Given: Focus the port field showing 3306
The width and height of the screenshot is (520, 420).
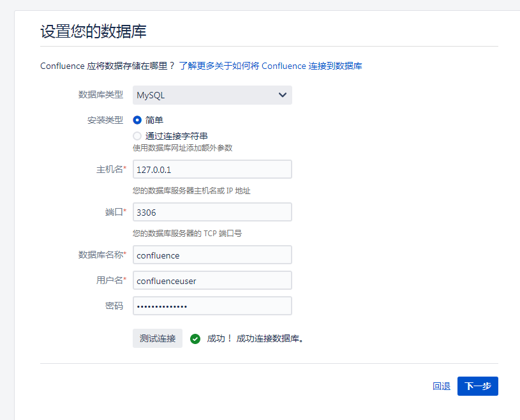Looking at the screenshot, I should pyautogui.click(x=212, y=213).
